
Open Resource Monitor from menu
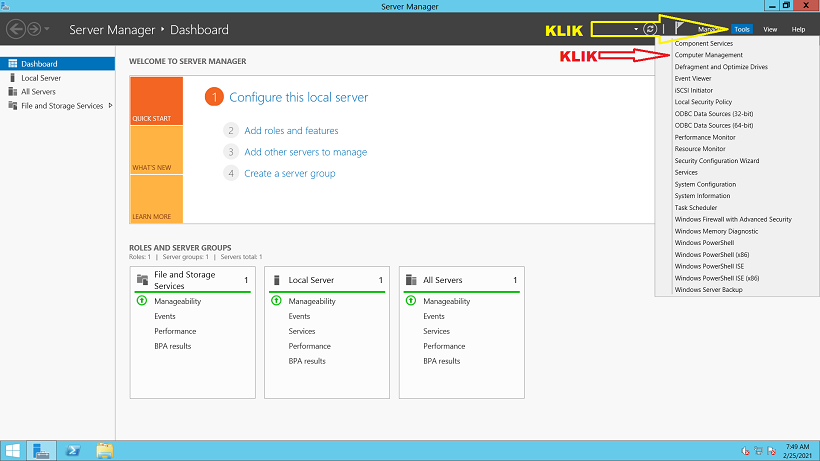tap(700, 149)
